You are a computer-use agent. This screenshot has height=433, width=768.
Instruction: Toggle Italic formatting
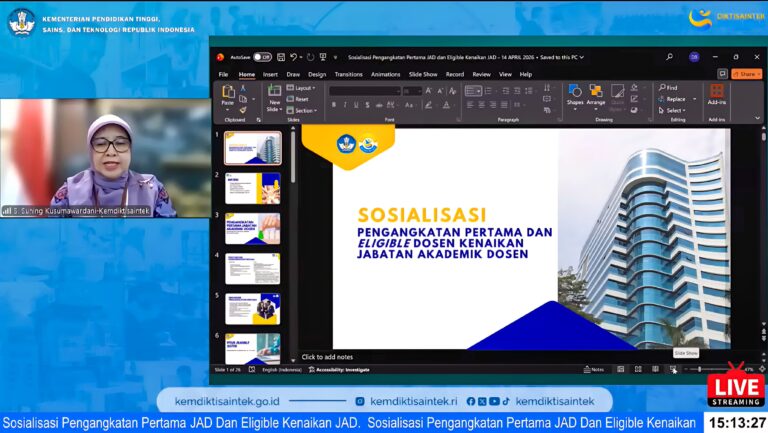click(x=345, y=105)
